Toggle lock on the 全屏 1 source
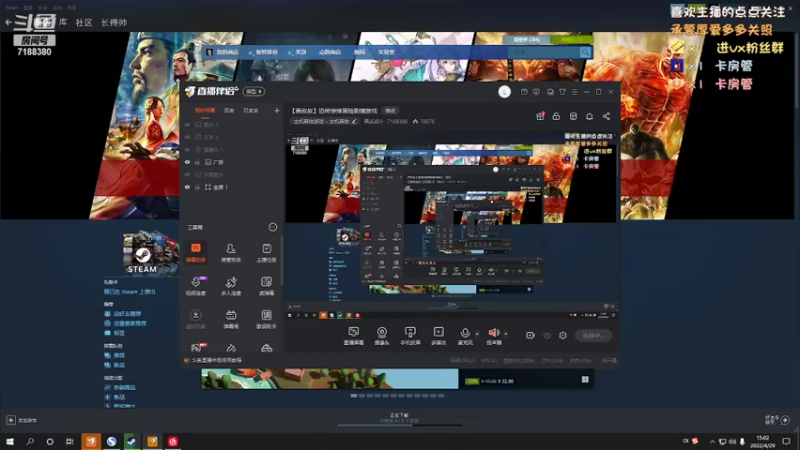The height and width of the screenshot is (450, 800). 197,187
